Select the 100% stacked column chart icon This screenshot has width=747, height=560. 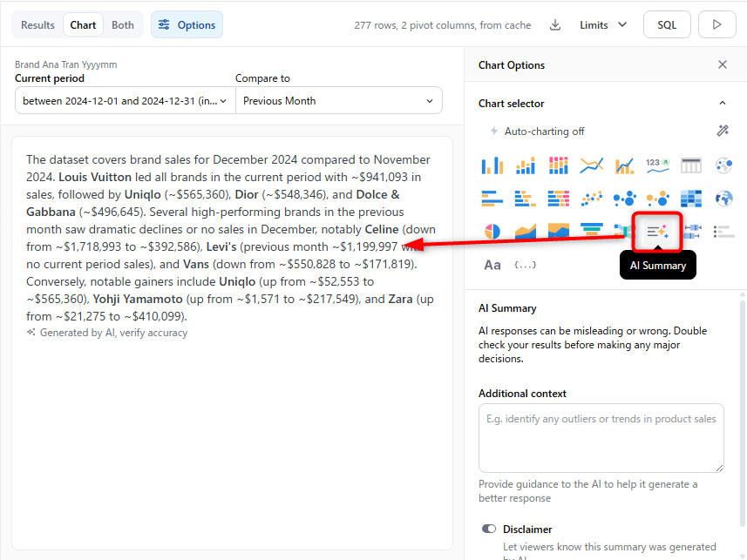559,165
